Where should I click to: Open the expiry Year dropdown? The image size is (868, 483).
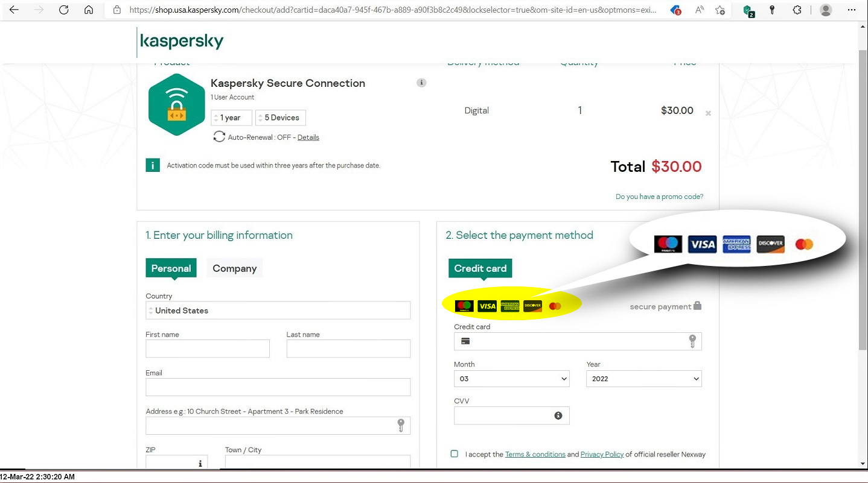[x=644, y=379]
